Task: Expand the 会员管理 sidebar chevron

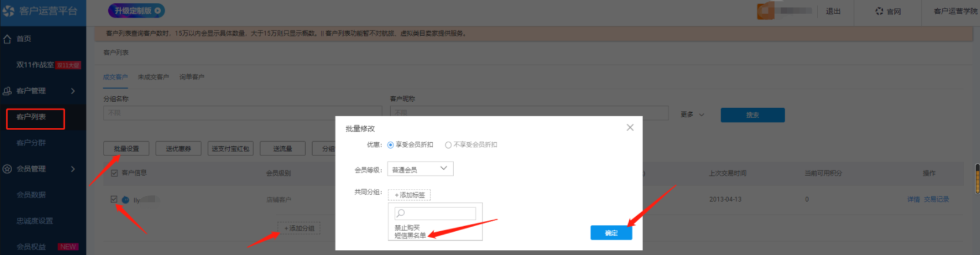Action: [x=73, y=169]
